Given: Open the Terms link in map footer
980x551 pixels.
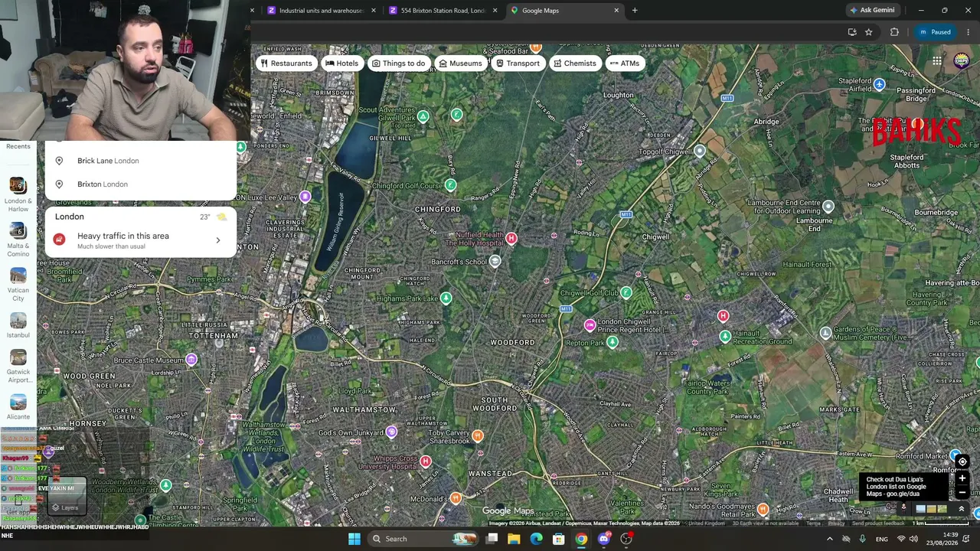Looking at the screenshot, I should [x=813, y=523].
